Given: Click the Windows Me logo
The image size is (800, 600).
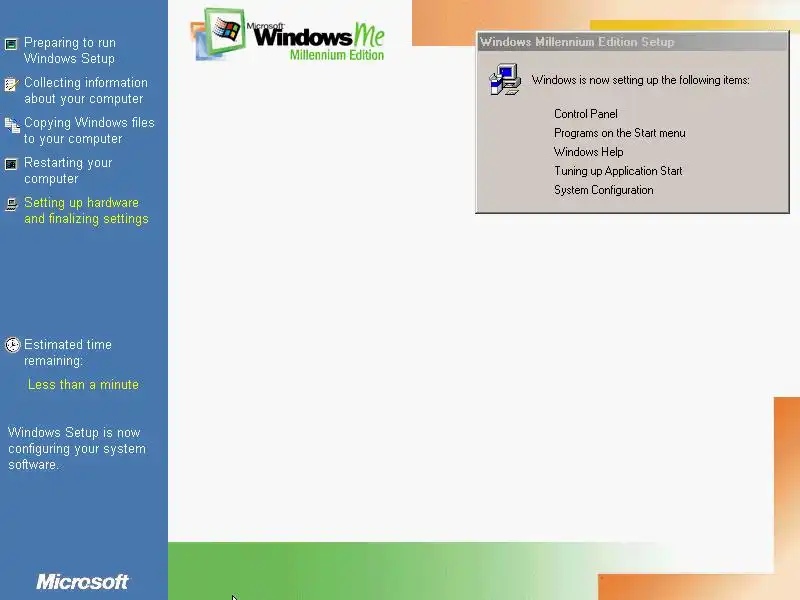Looking at the screenshot, I should point(287,35).
